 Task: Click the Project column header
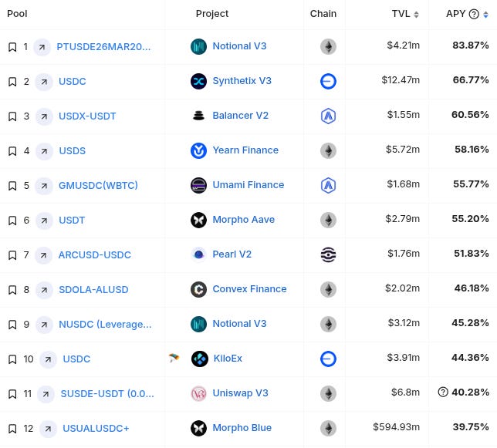pos(212,14)
